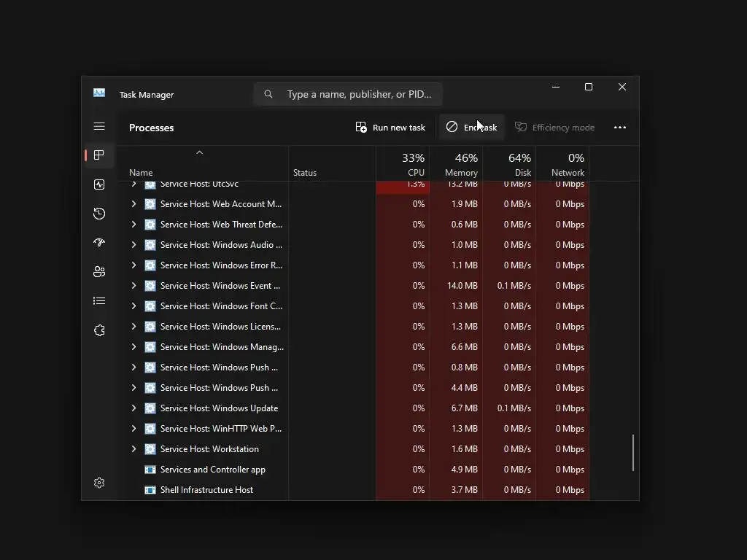Screen dimensions: 747x560
Task: Expand Service Host: Windows Font Cache row
Action: point(134,306)
